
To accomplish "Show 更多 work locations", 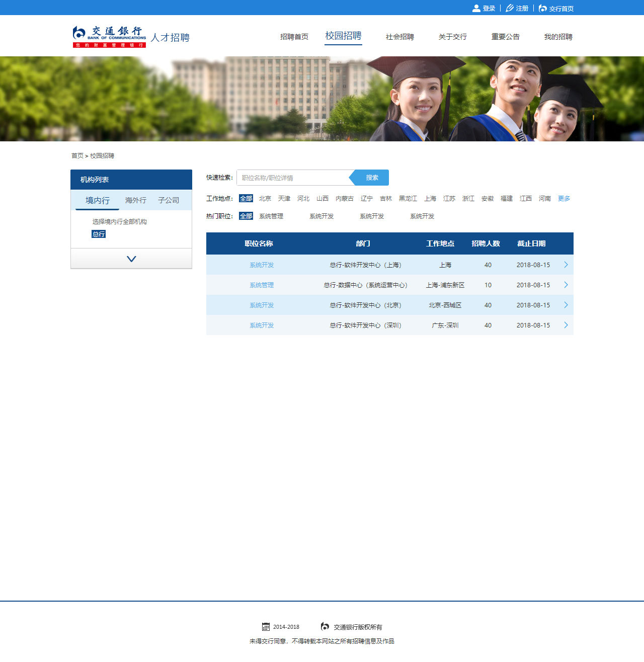I will [564, 199].
